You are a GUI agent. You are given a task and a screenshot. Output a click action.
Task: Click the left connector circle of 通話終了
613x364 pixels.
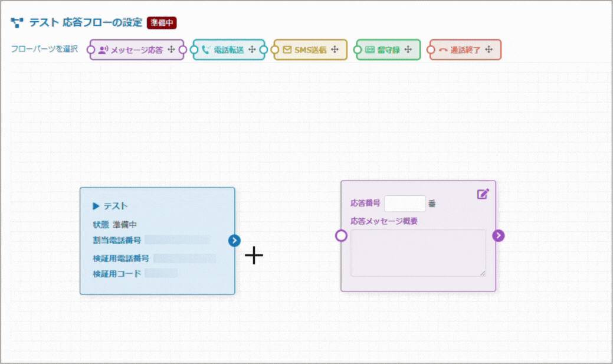pyautogui.click(x=431, y=50)
